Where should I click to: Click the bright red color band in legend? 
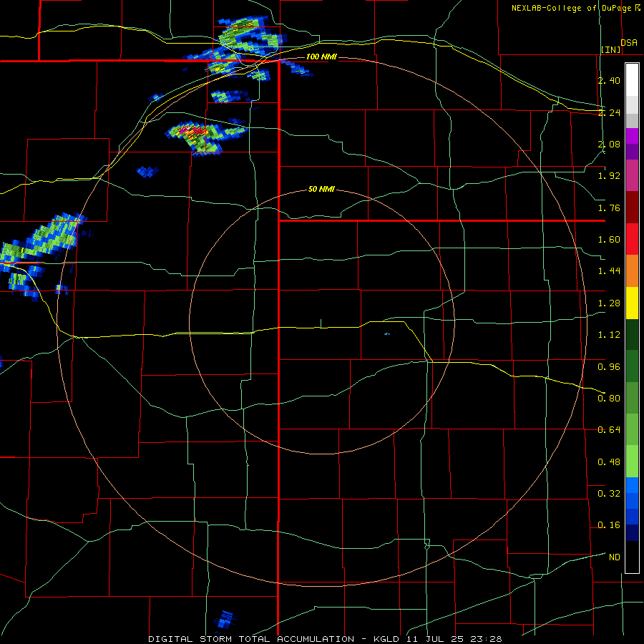pos(632,239)
